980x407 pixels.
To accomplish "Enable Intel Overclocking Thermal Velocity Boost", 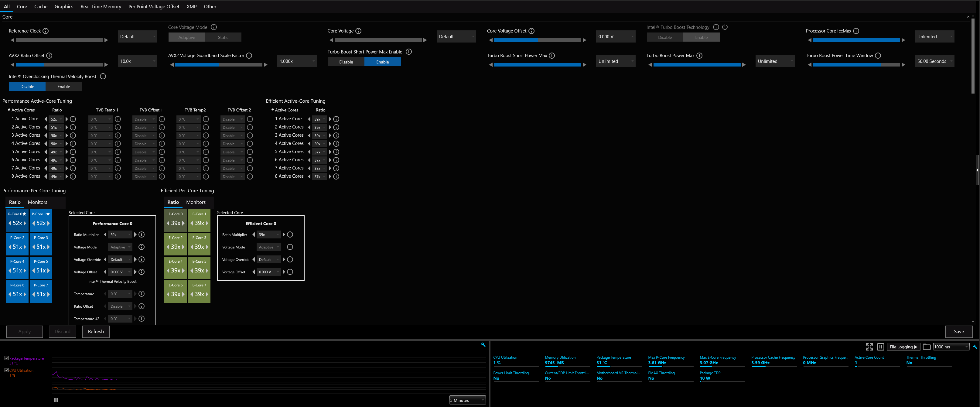I will point(63,87).
